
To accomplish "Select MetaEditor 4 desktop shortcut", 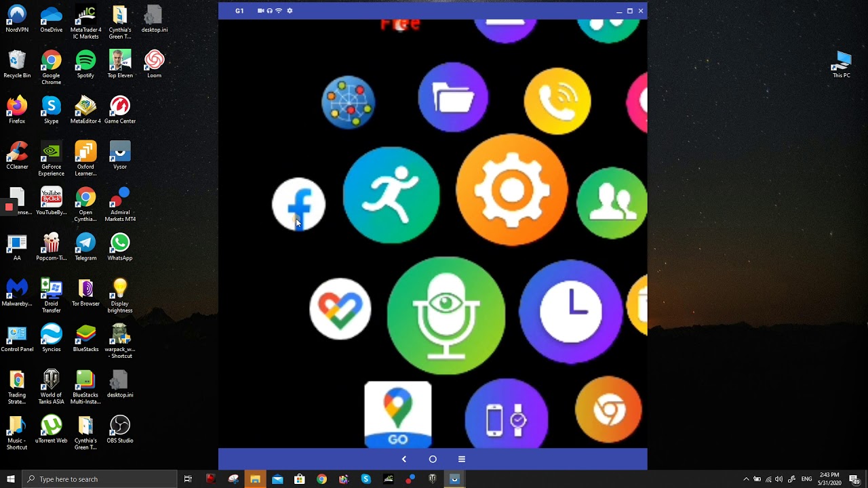I will pyautogui.click(x=85, y=110).
